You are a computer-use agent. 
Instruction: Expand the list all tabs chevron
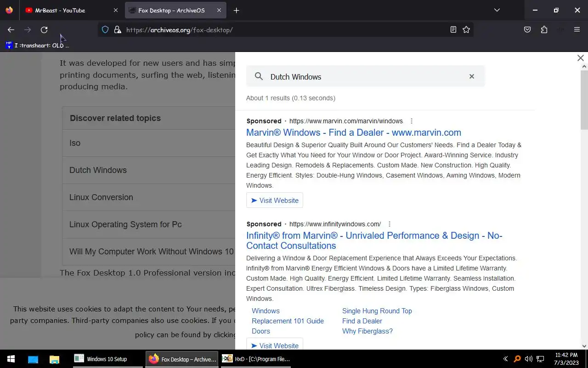(497, 10)
